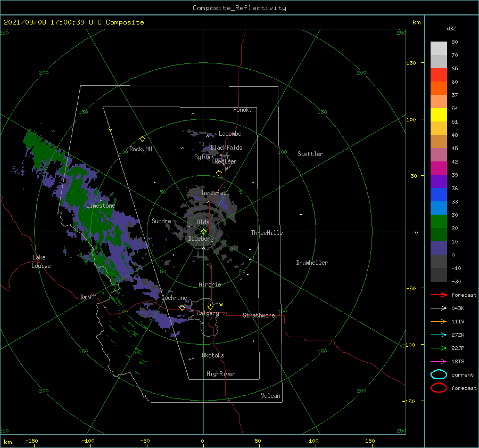Image resolution: width=479 pixels, height=448 pixels.
Task: Click yellow diamond marker below Cochrane
Action: pyautogui.click(x=182, y=307)
